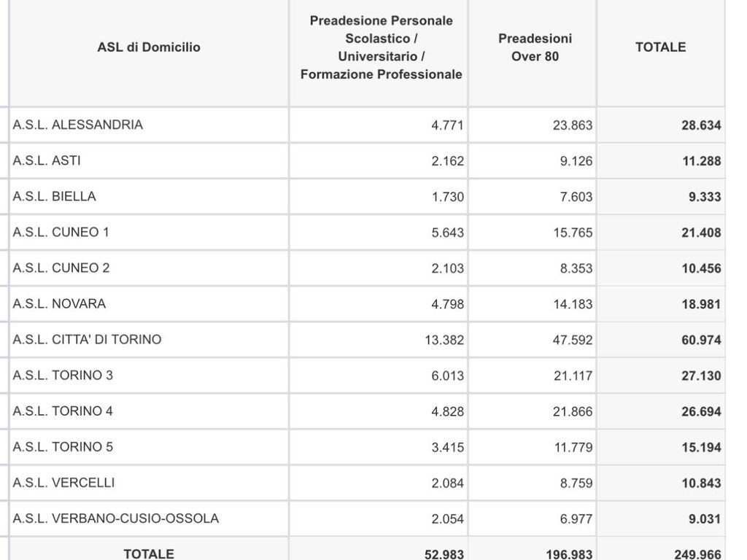Select the top TOTALE column header
This screenshot has width=747, height=560.
(x=661, y=47)
